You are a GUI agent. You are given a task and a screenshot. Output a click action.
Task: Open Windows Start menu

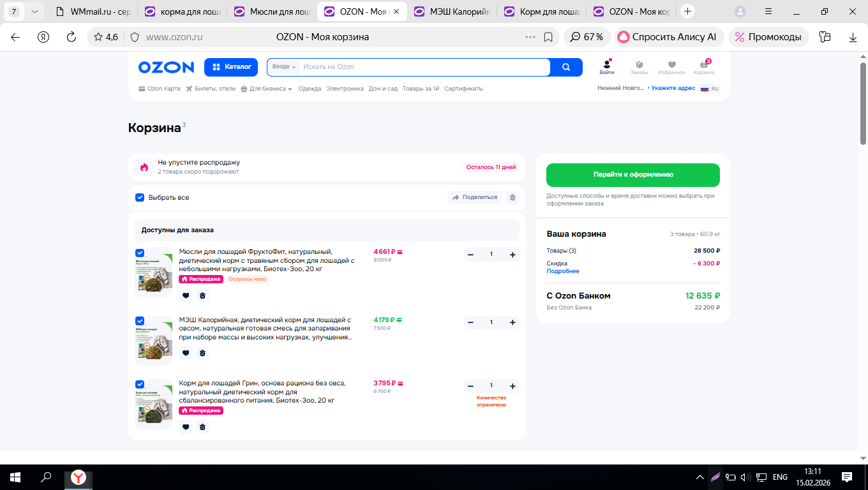point(15,477)
